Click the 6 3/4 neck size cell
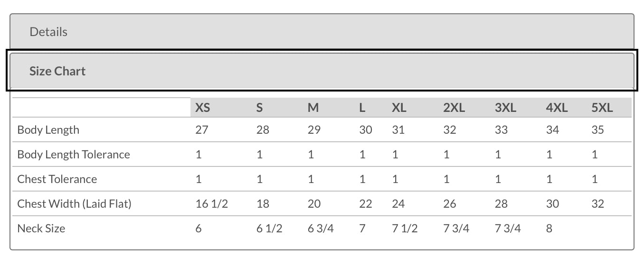This screenshot has width=644, height=266. (x=321, y=229)
